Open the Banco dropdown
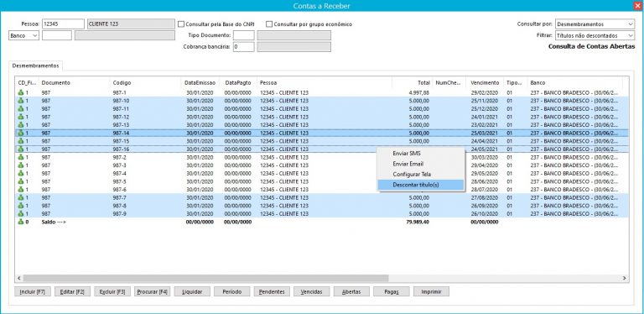644x314 pixels. pos(23,36)
